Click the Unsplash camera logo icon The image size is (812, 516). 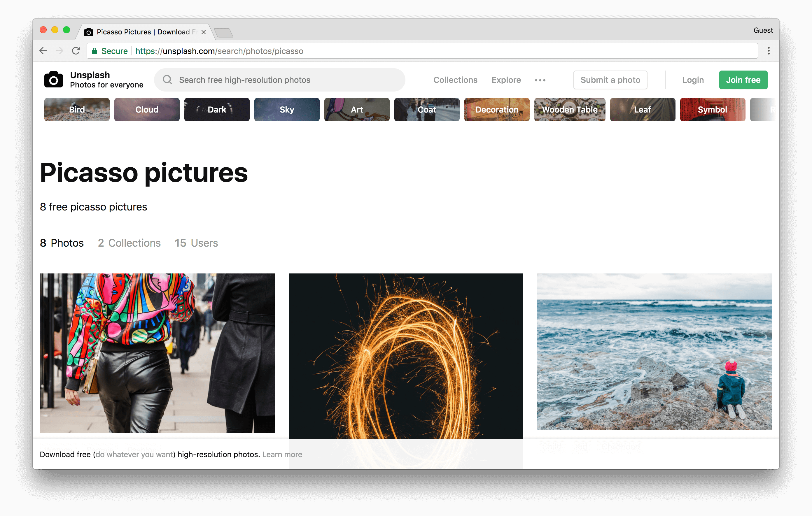[53, 80]
